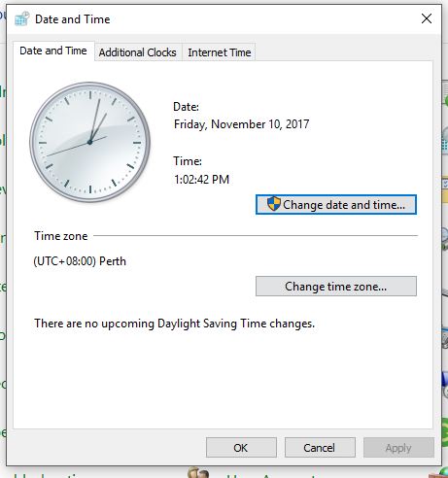Click the (UTC+08:00) Perth time zone text

pos(80,261)
